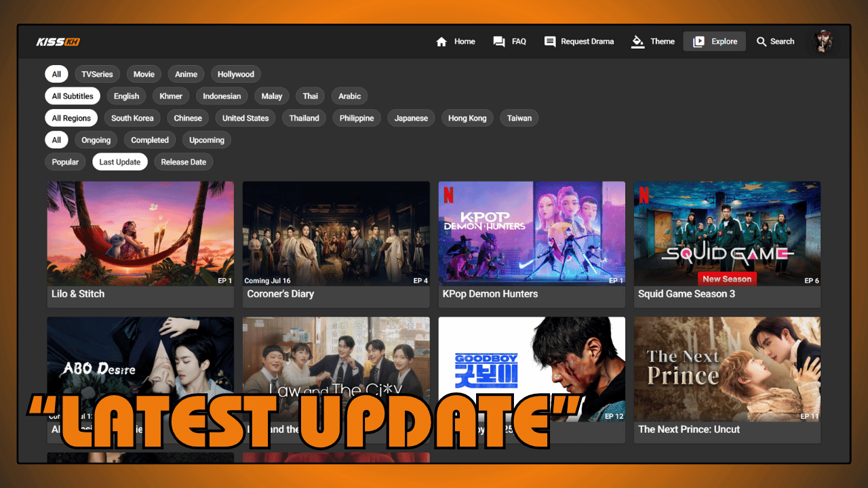Open the user profile avatar
The width and height of the screenshot is (868, 488).
(822, 41)
